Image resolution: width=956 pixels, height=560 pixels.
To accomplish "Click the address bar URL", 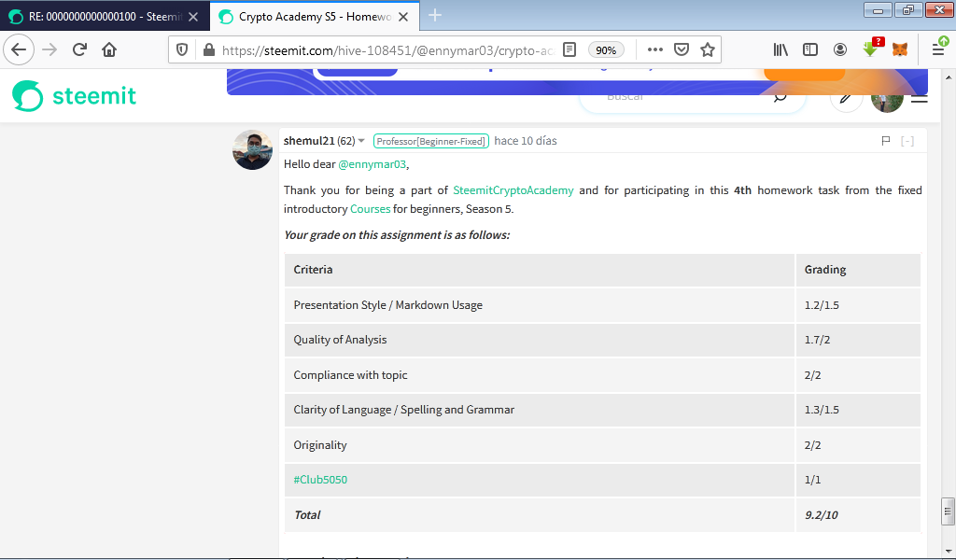I will (387, 50).
